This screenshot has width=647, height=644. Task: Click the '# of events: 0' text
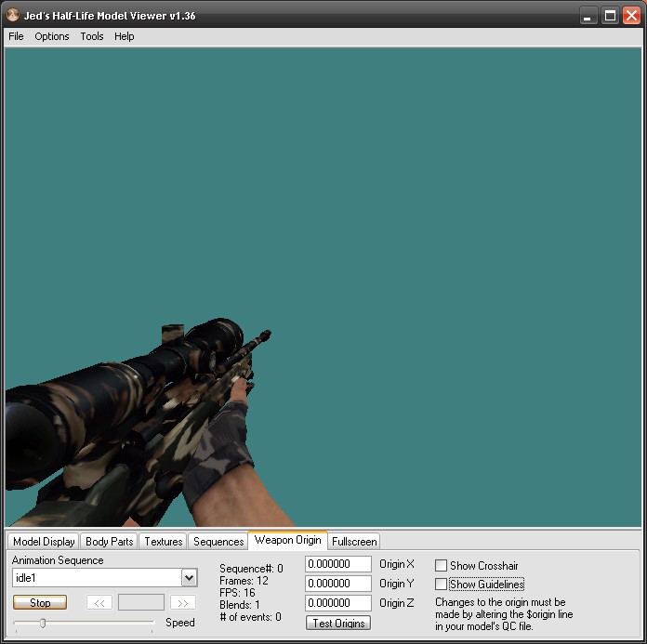250,617
